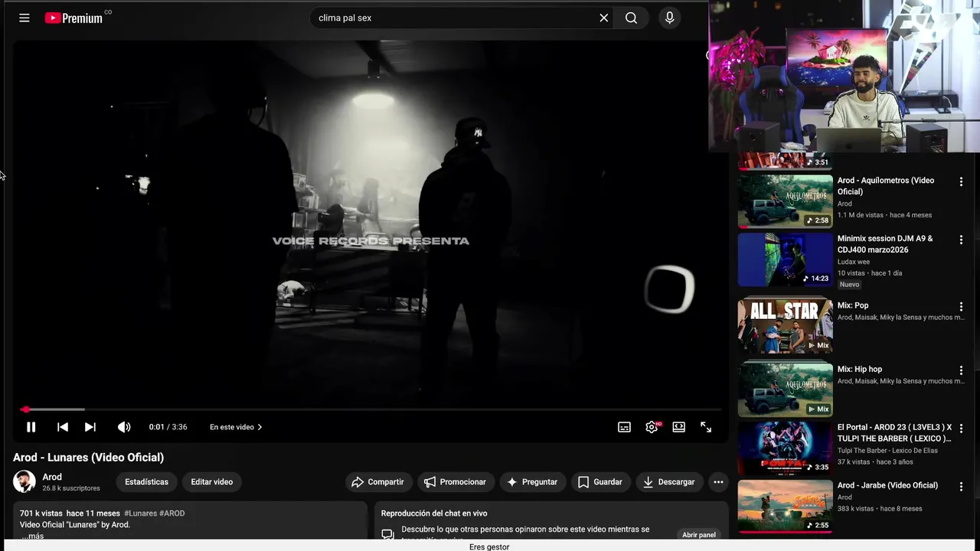
Task: Open Mix: Pop playlist thumbnail
Action: (785, 326)
